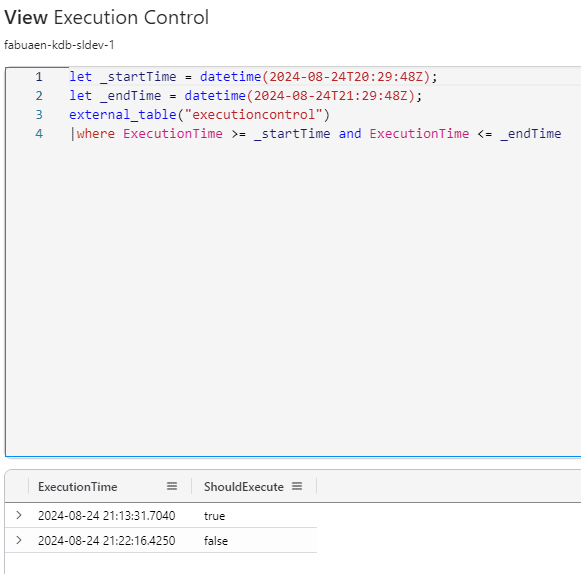581x574 pixels.
Task: Expand row 2024-08-24 21:13:31.7040
Action: 19,515
